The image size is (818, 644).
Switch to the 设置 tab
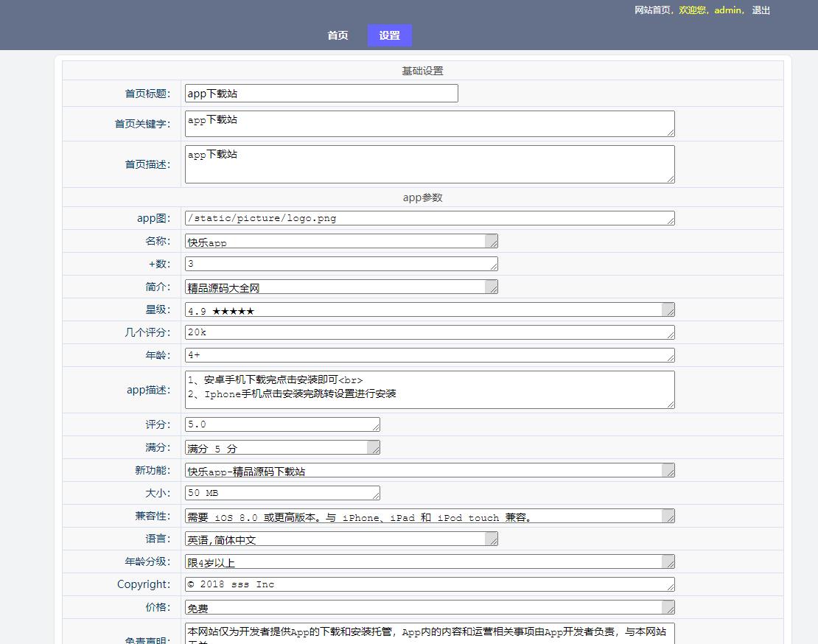(389, 35)
